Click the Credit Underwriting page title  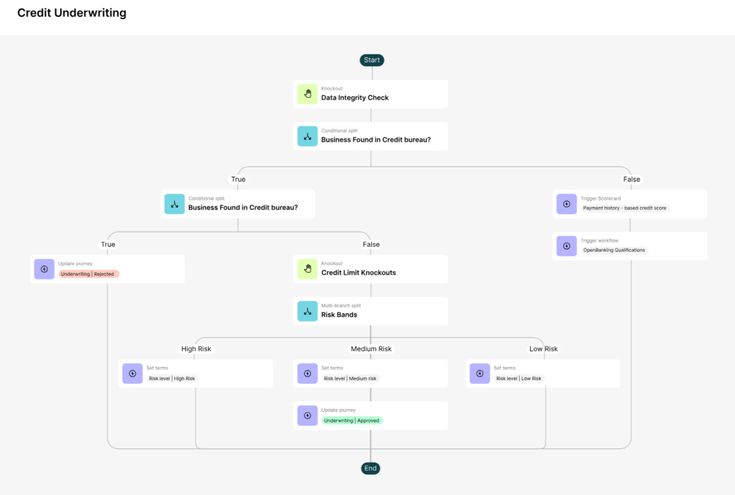click(72, 13)
